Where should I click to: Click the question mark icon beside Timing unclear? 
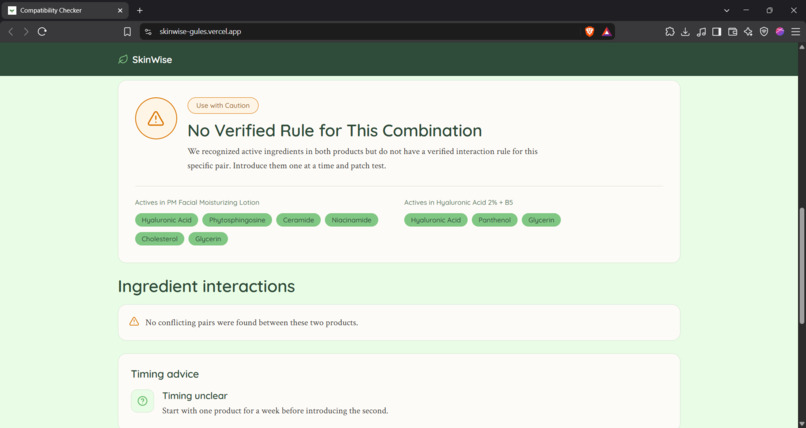pyautogui.click(x=142, y=401)
